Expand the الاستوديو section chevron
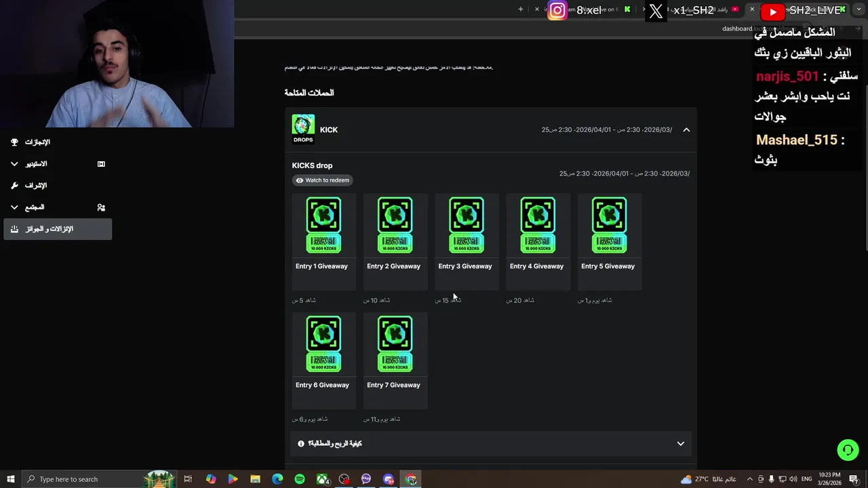 point(14,164)
